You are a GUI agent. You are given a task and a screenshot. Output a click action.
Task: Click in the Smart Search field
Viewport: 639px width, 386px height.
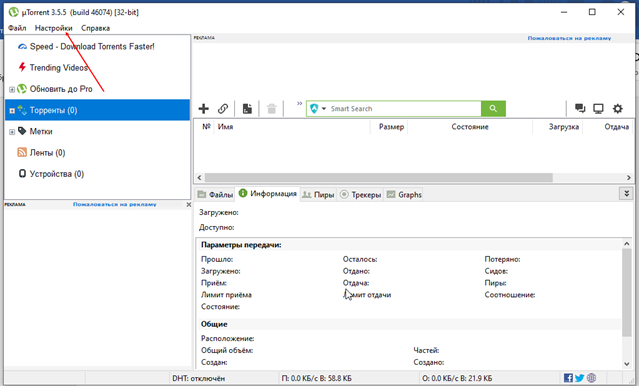(403, 108)
